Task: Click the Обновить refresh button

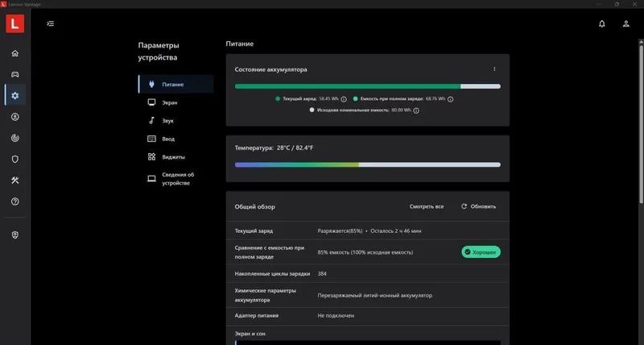Action: [478, 206]
